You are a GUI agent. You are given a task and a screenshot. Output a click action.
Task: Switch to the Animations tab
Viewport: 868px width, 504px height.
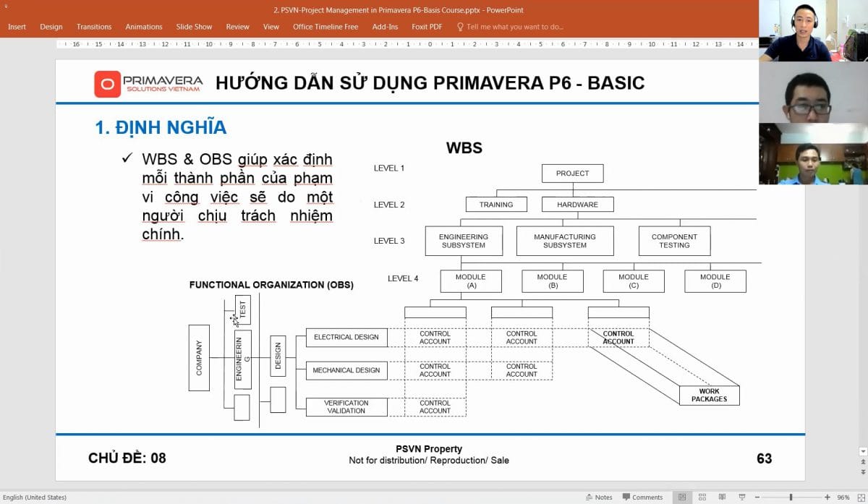pos(144,27)
